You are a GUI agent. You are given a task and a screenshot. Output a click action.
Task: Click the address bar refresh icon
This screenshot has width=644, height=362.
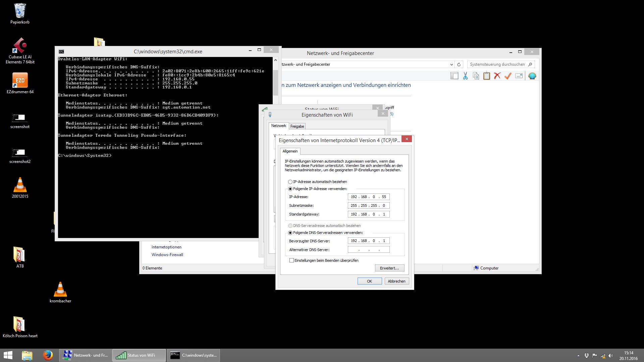click(x=459, y=64)
